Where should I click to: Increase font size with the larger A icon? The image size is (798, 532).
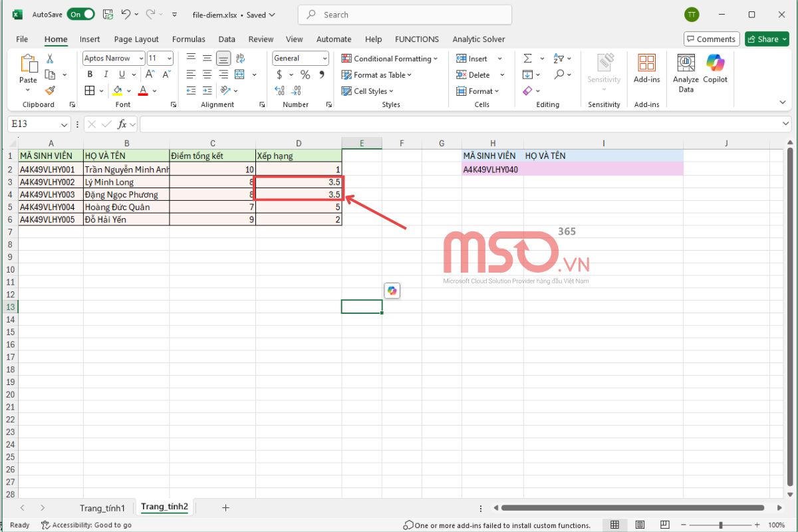click(x=151, y=74)
